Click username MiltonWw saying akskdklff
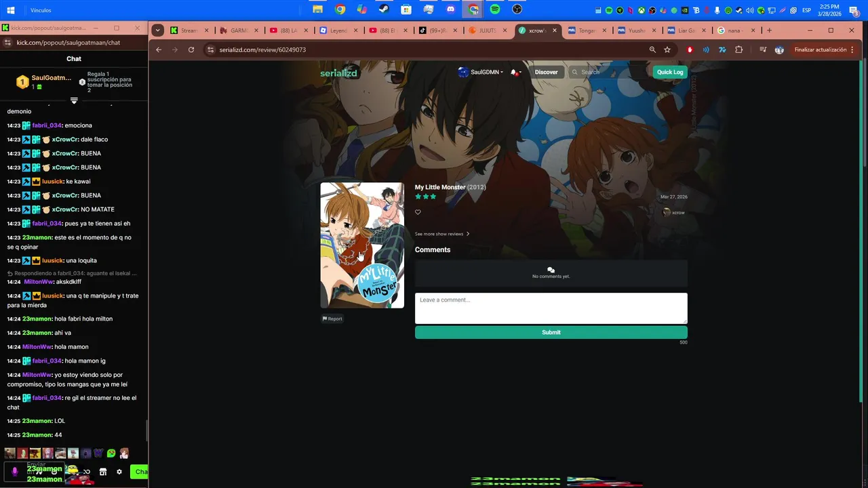868x488 pixels. click(39, 282)
